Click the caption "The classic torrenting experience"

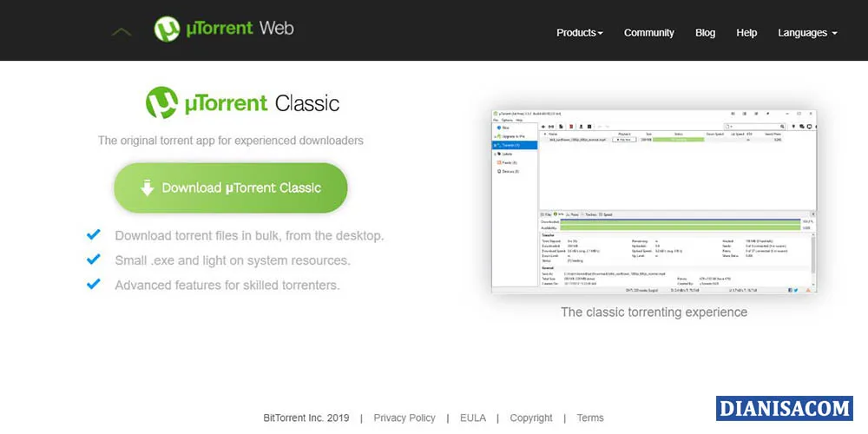(x=654, y=312)
